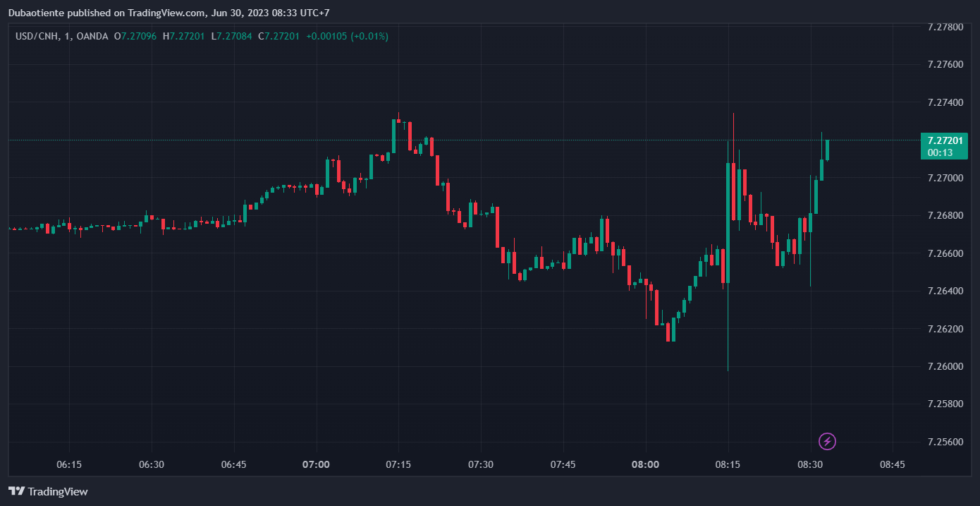Viewport: 980px width, 506px height.
Task: Click the 7.26000 price scale label
Action: click(945, 366)
